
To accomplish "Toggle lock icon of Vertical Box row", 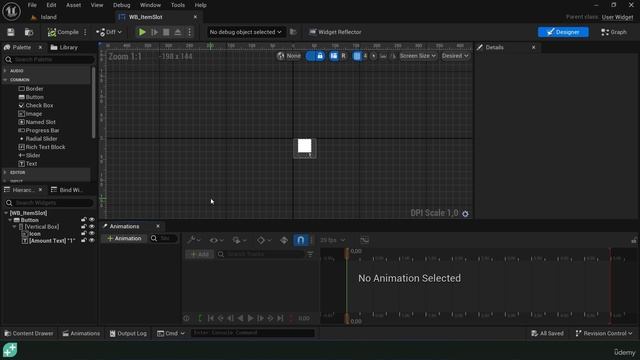I will [x=84, y=227].
